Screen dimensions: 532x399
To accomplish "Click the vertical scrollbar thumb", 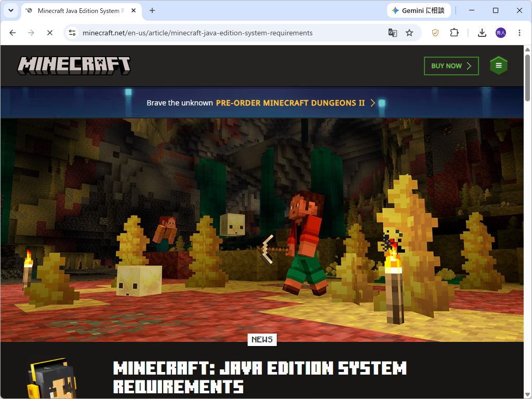I will pyautogui.click(x=527, y=77).
